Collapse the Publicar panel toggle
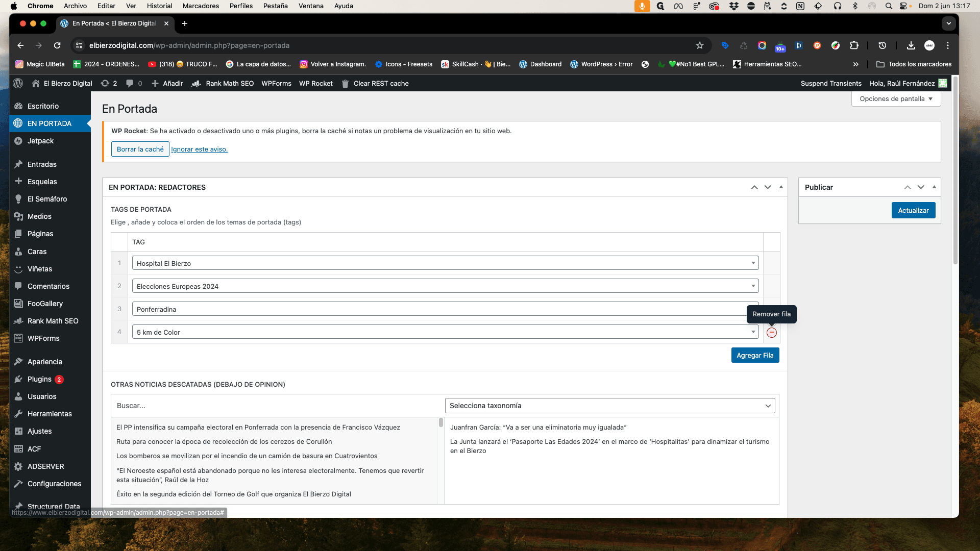 (934, 187)
